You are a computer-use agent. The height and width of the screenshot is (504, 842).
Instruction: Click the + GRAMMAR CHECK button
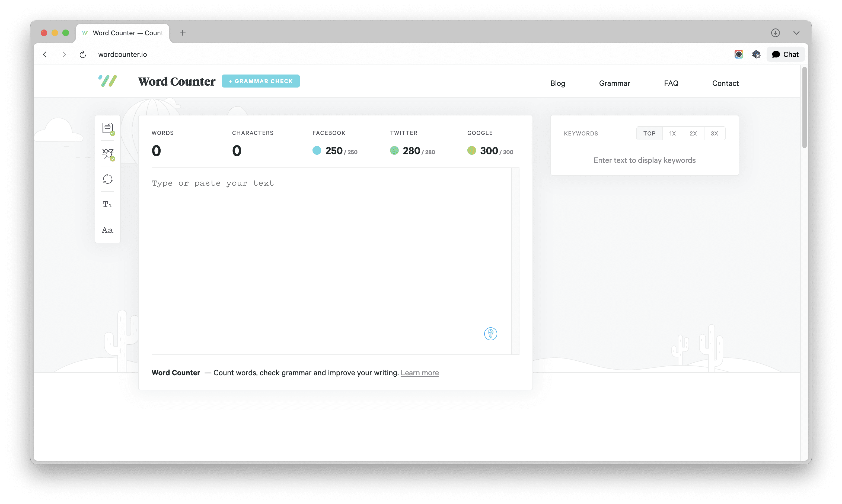pyautogui.click(x=260, y=81)
